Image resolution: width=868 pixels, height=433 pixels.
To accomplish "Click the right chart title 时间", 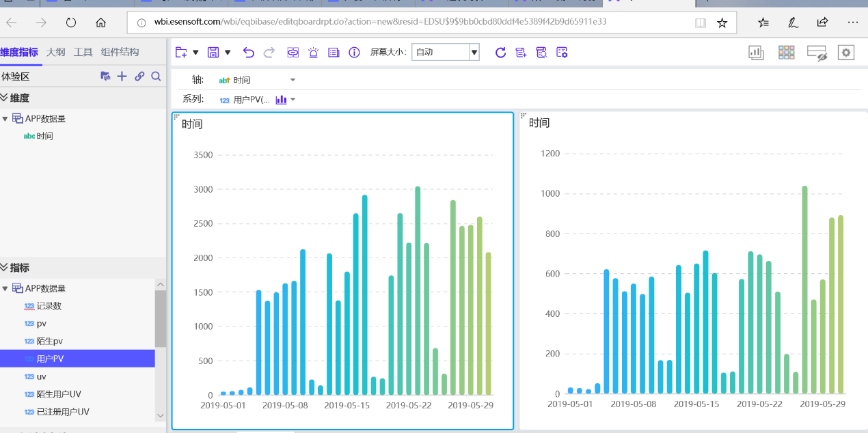I will pos(539,123).
